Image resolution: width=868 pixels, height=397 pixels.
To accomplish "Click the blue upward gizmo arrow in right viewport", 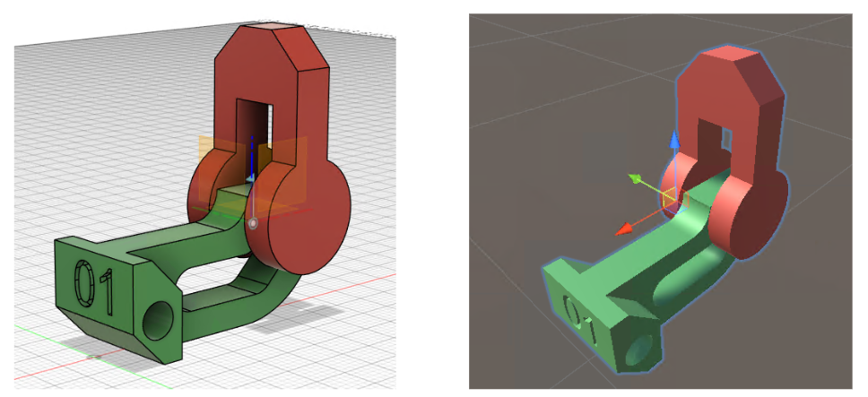I will [673, 139].
